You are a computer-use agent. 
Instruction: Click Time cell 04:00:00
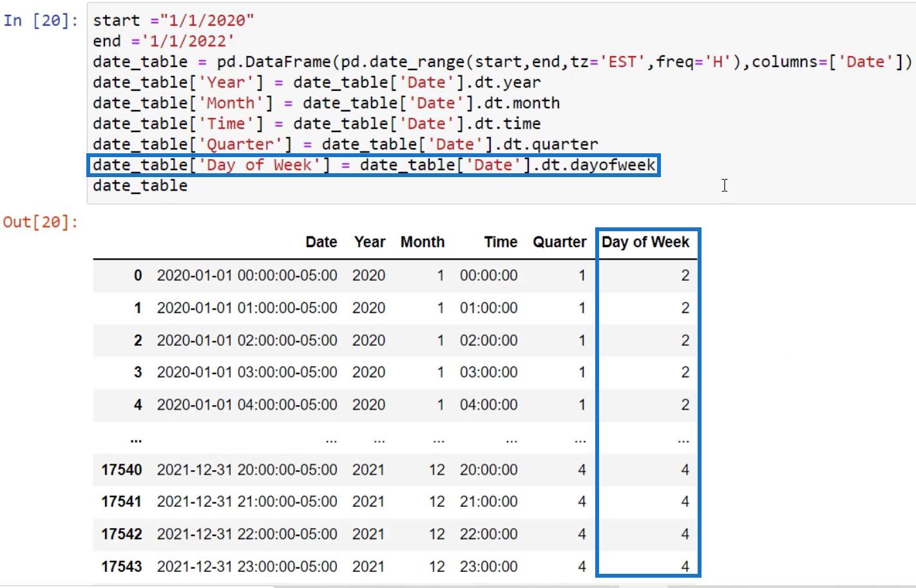coord(489,404)
